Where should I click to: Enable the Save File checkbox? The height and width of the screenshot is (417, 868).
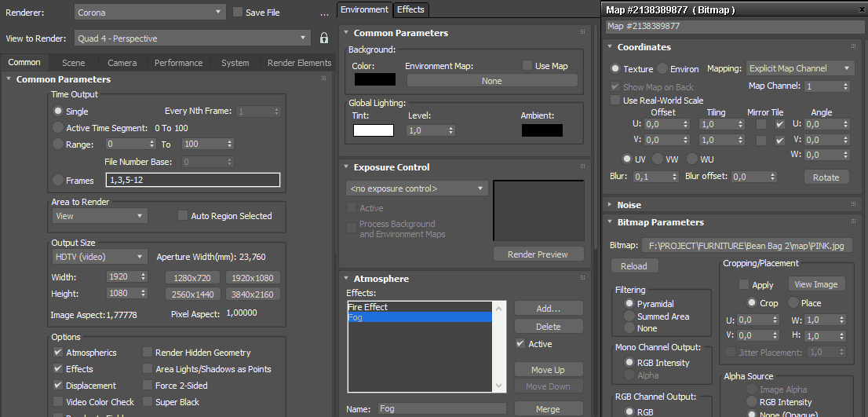coord(239,13)
